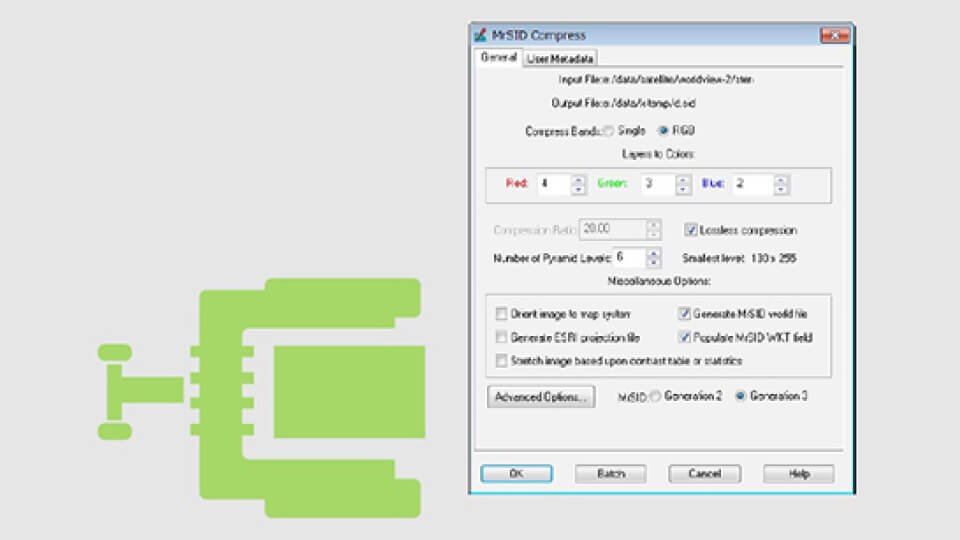The width and height of the screenshot is (960, 540).
Task: Increase the Number of Pyramid Levels
Action: click(653, 253)
